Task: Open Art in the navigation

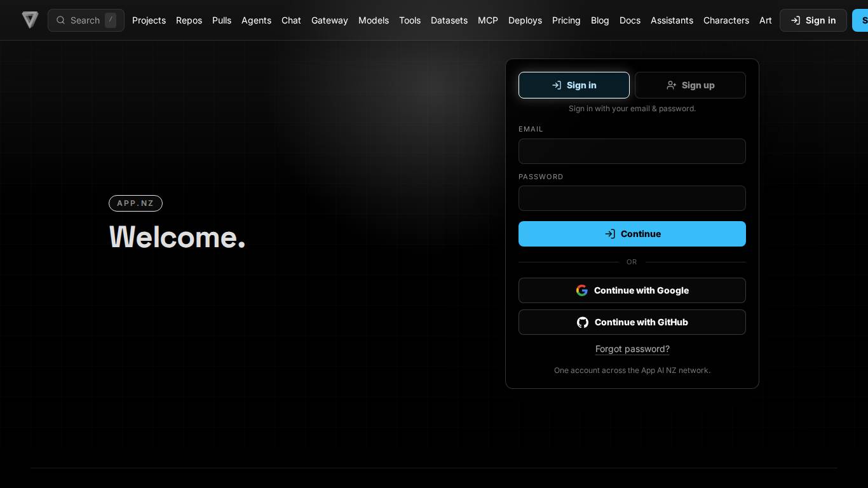Action: (766, 20)
